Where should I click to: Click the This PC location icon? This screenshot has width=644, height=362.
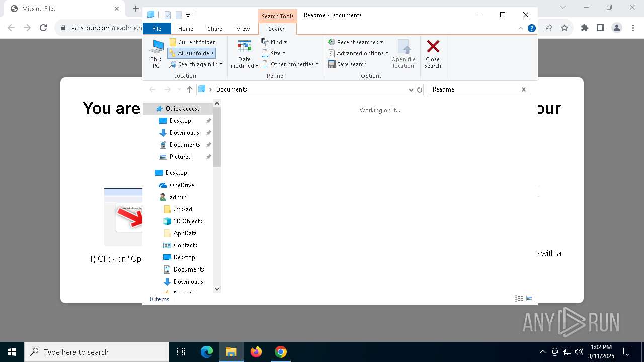point(156,54)
